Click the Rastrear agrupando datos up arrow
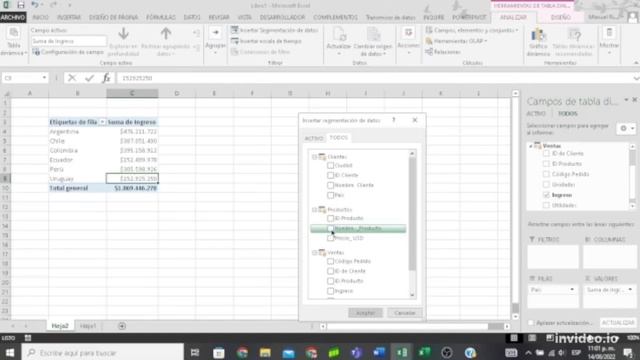The width and height of the screenshot is (640, 360). 166,33
